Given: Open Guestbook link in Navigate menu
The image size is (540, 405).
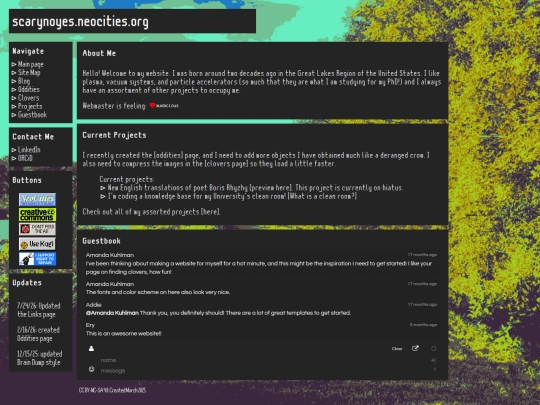Looking at the screenshot, I should pos(32,115).
